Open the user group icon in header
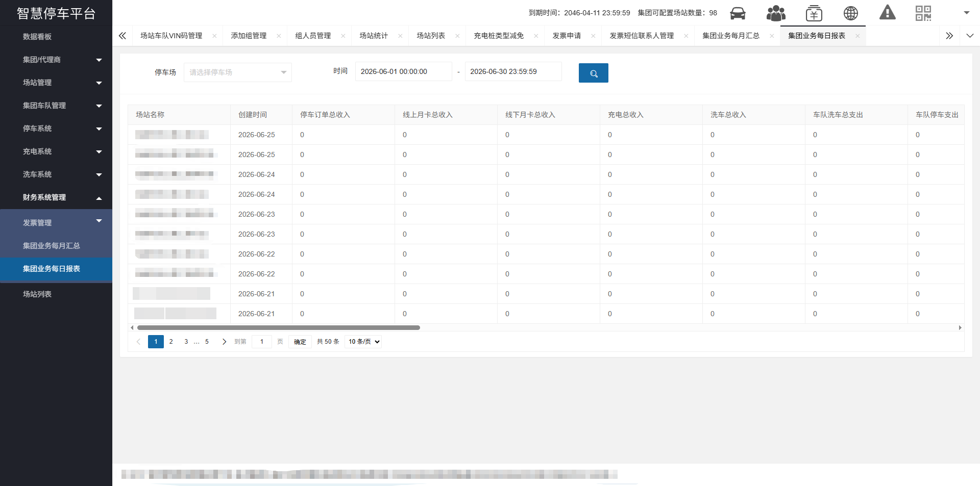 (x=776, y=13)
